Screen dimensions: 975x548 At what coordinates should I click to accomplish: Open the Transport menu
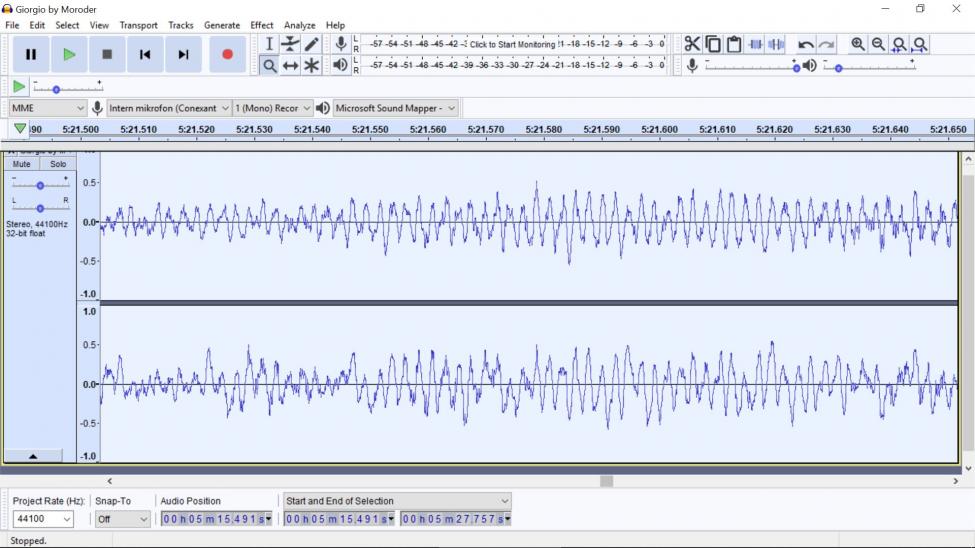tap(139, 26)
